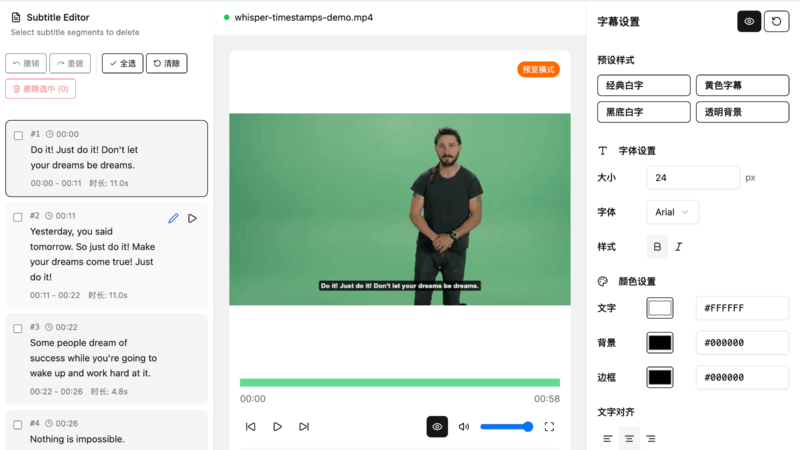The height and width of the screenshot is (450, 800).
Task: Check the box for subtitle segment #1
Action: (18, 135)
